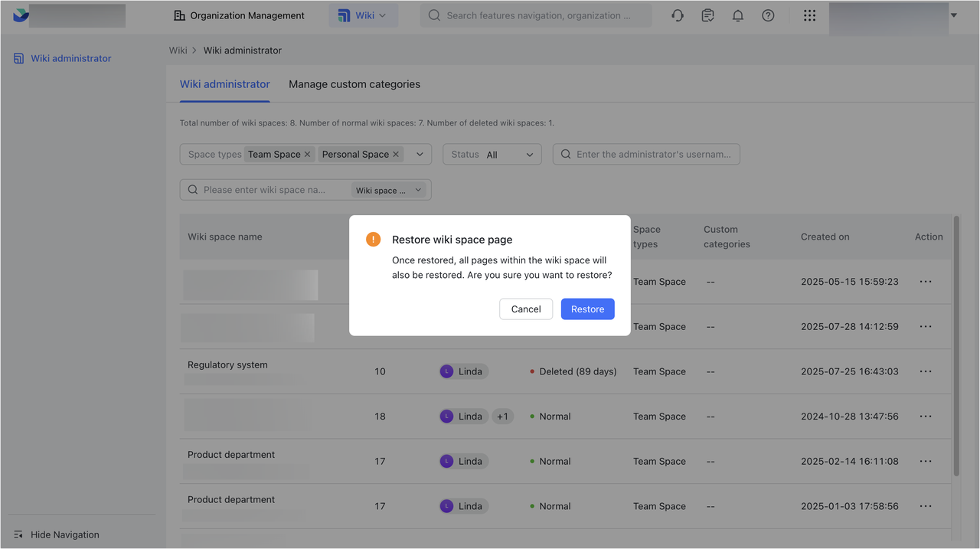The image size is (980, 549).
Task: Expand the Space types dropdown arrow
Action: [x=420, y=154]
